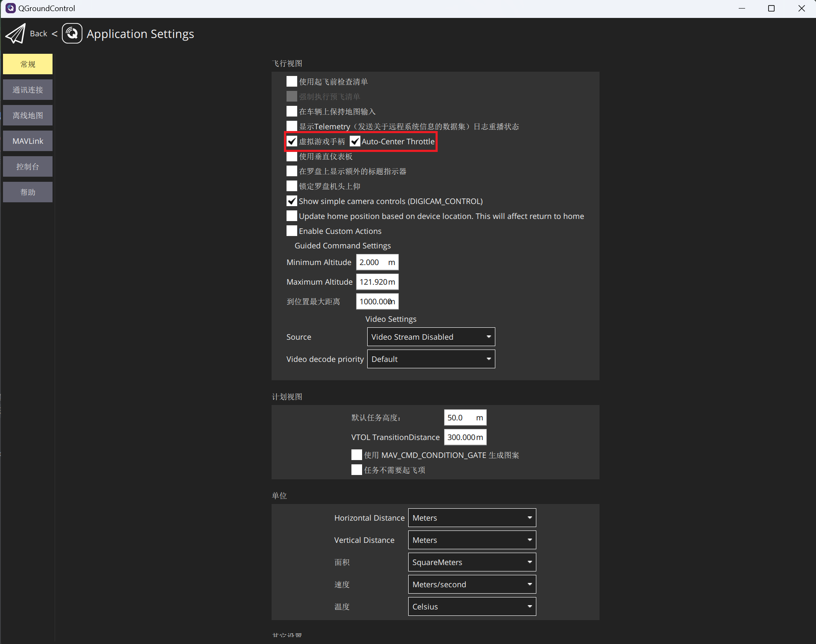Open the 通讯连接 settings page

click(28, 90)
